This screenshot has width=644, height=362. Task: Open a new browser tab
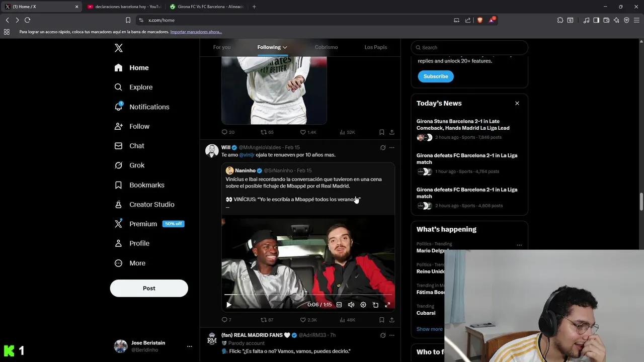click(254, 7)
